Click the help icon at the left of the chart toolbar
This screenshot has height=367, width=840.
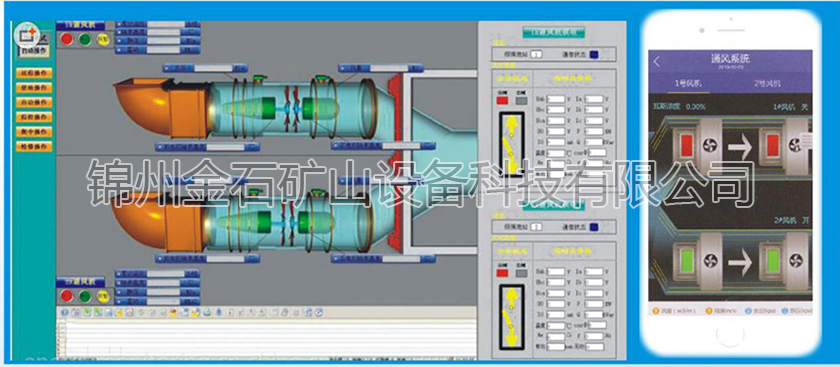click(x=65, y=313)
